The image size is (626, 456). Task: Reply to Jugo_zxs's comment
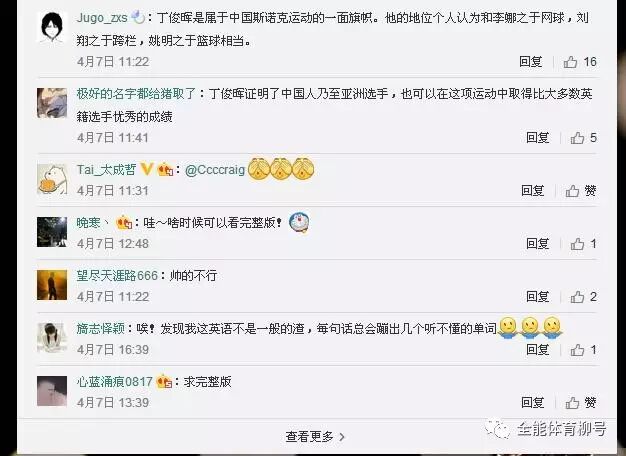(x=531, y=62)
